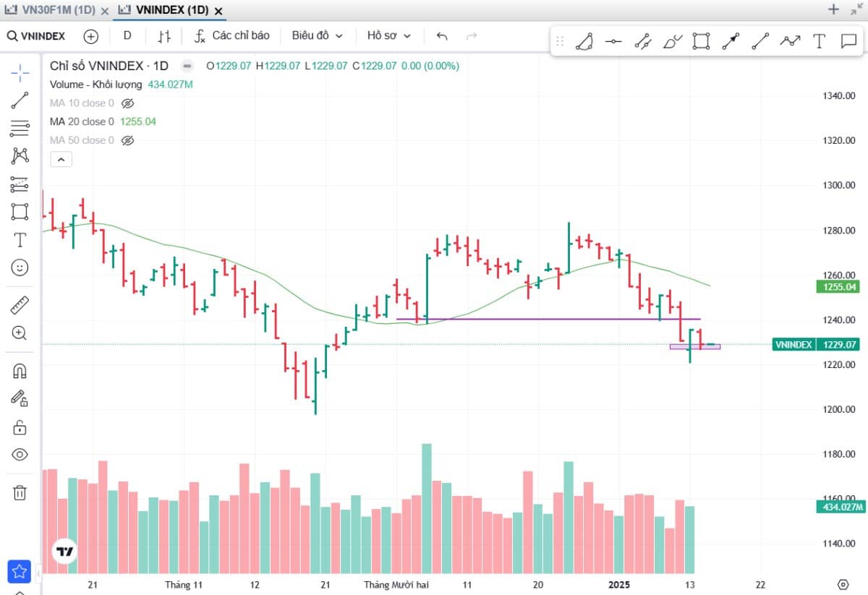Image resolution: width=868 pixels, height=595 pixels.
Task: Toggle hide all drawings eye icon
Action: point(20,455)
